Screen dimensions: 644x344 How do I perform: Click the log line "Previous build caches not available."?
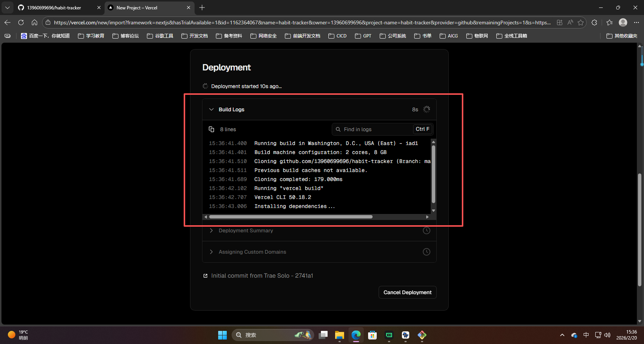coord(311,171)
